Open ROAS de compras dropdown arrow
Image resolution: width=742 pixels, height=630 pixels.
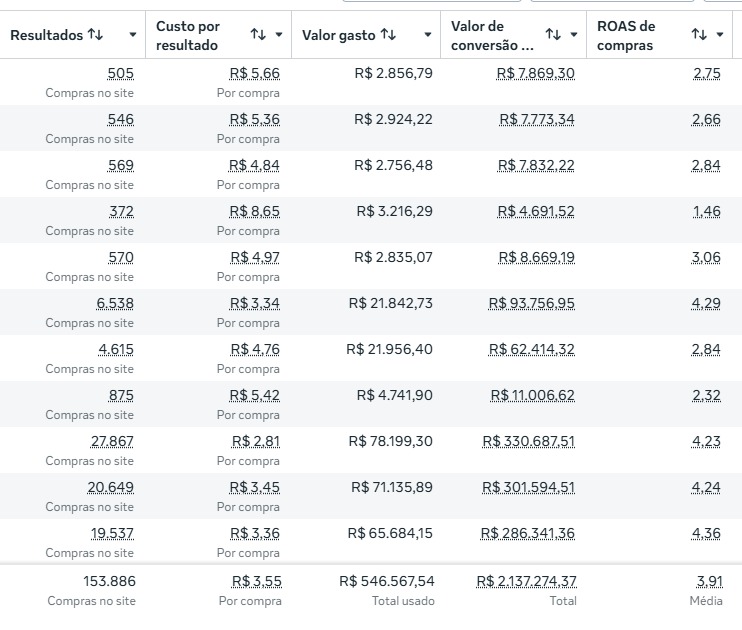(x=720, y=34)
